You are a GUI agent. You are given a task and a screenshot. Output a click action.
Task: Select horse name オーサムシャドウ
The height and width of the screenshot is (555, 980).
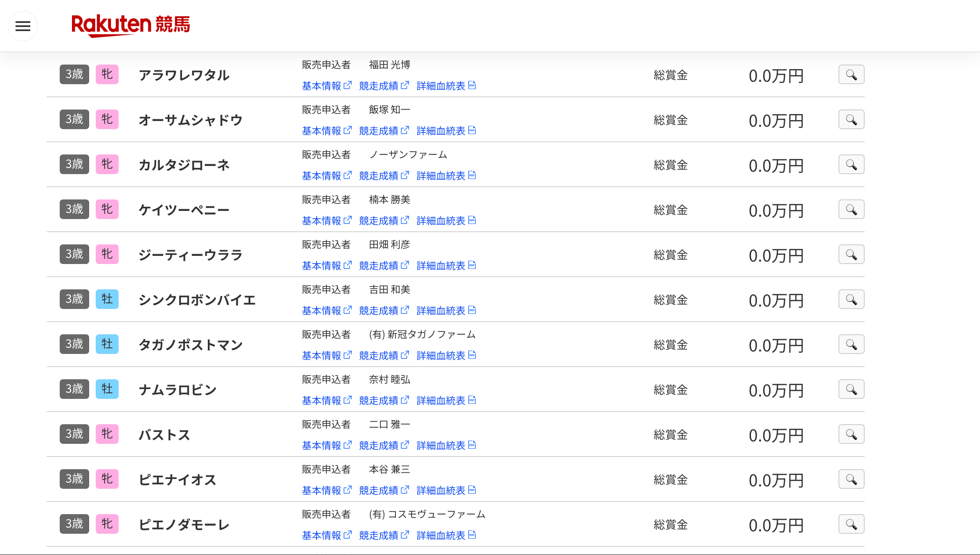tap(191, 120)
